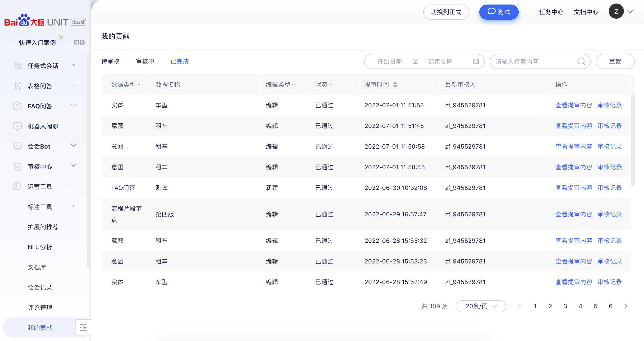Screen dimensions: 644x341
Task: Click the task-style dialogue sidebar icon
Action: [17, 66]
